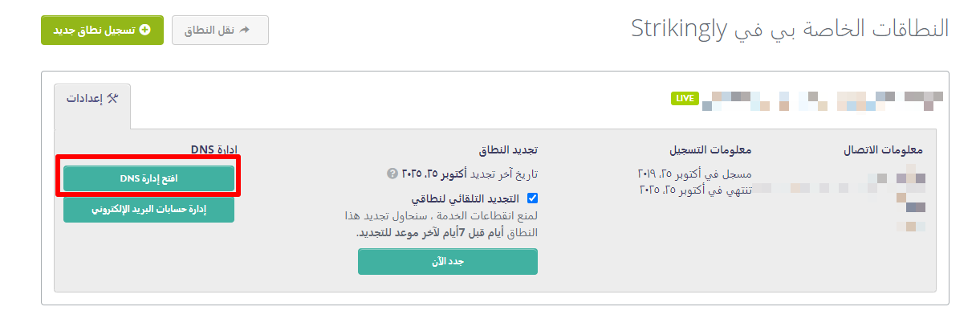Click the arrow icon in نقل النطاق button
Image resolution: width=980 pixels, height=319 pixels.
246,30
